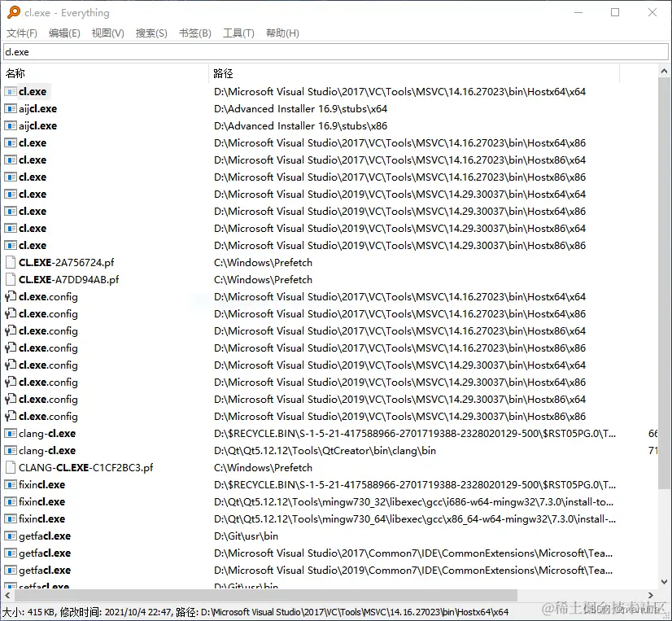Image resolution: width=672 pixels, height=621 pixels.
Task: Select getfacl.exe in Visual Studio 2019 Common7
Action: click(45, 571)
